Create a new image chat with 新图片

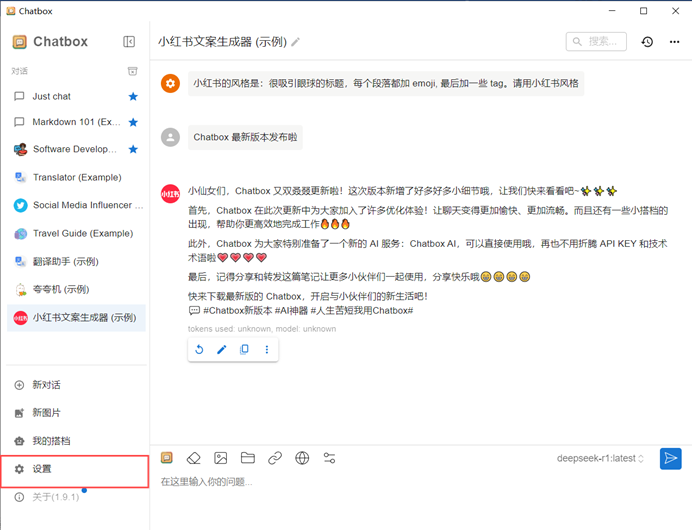pos(76,413)
